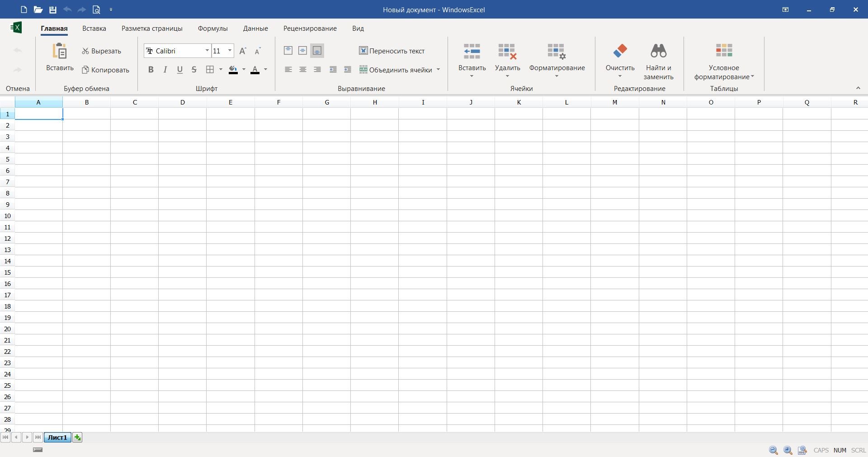Open the keyboard icon in status bar

(38, 450)
